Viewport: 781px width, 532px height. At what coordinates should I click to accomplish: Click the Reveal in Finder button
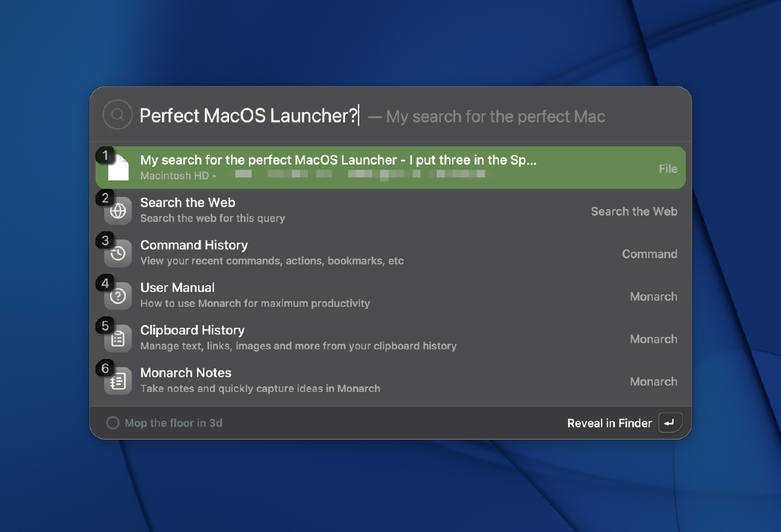point(609,423)
